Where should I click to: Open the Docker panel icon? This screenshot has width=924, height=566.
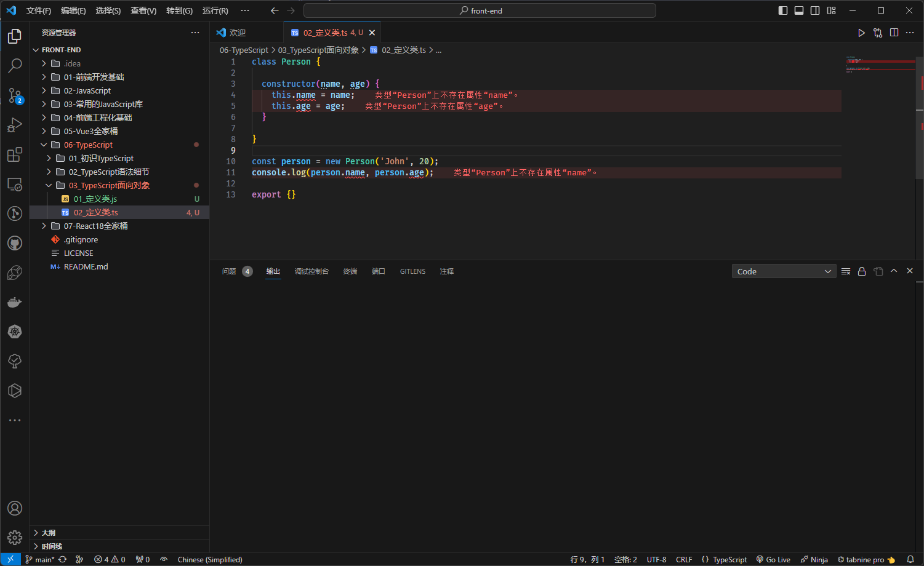tap(15, 302)
